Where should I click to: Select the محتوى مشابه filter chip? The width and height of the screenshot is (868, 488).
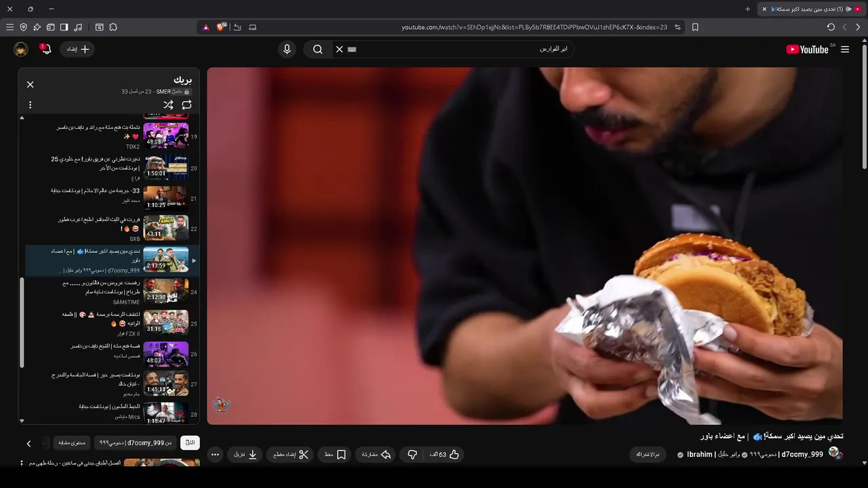72,443
